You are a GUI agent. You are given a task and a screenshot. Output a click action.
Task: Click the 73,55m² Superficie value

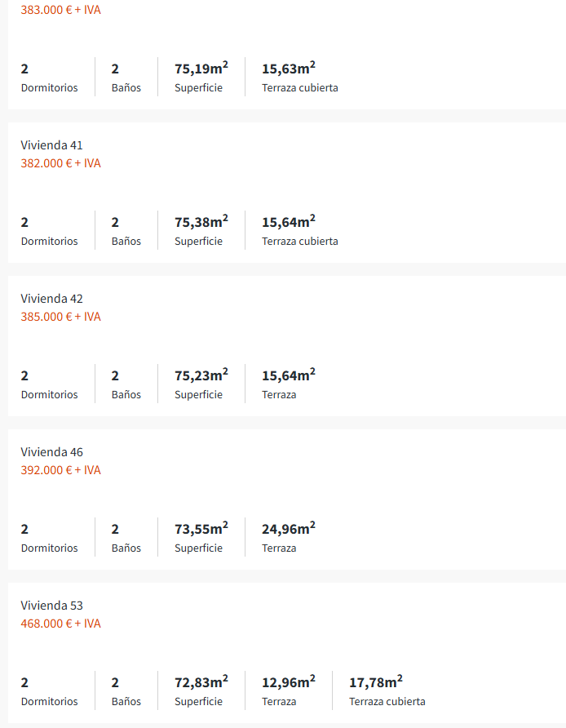click(x=201, y=529)
